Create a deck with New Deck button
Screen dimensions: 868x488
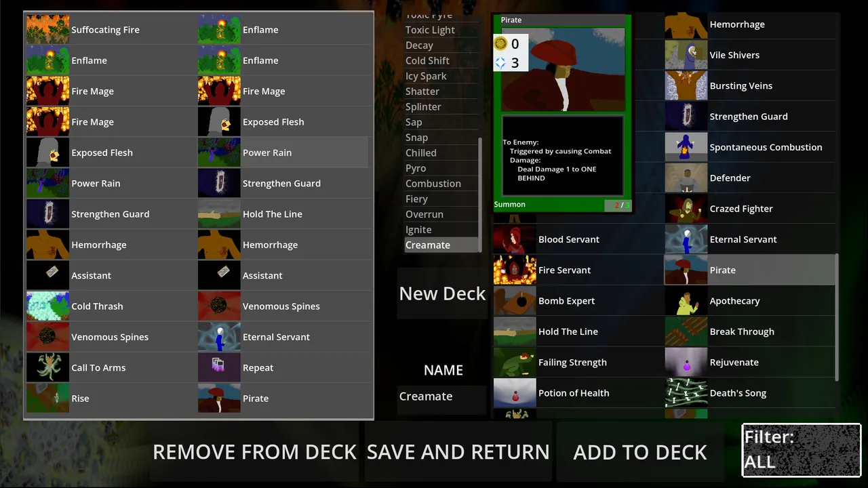click(442, 293)
